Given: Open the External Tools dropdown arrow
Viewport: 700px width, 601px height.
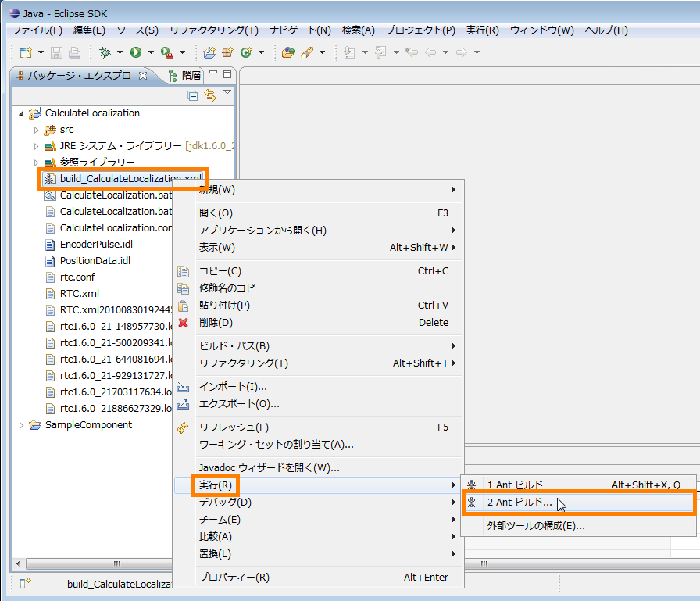Looking at the screenshot, I should point(182,52).
